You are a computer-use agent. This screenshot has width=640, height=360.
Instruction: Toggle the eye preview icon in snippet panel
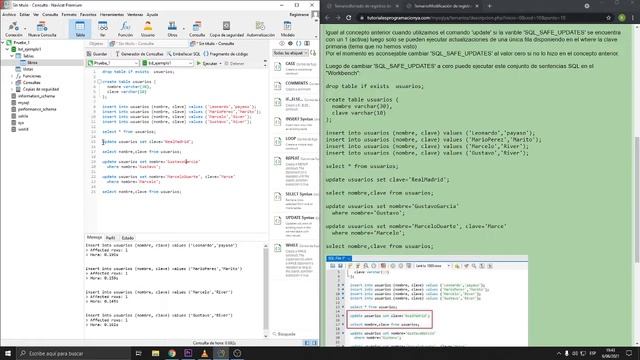pos(282,43)
